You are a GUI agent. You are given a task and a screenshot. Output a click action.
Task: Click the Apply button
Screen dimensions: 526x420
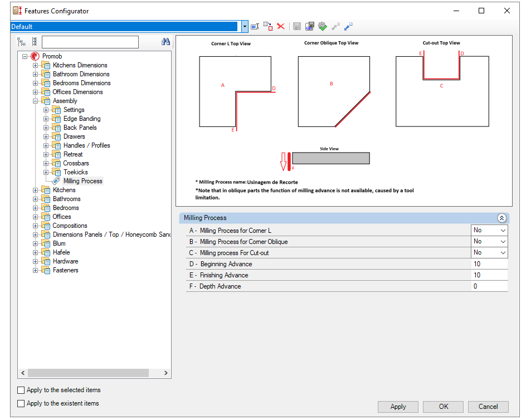point(398,407)
